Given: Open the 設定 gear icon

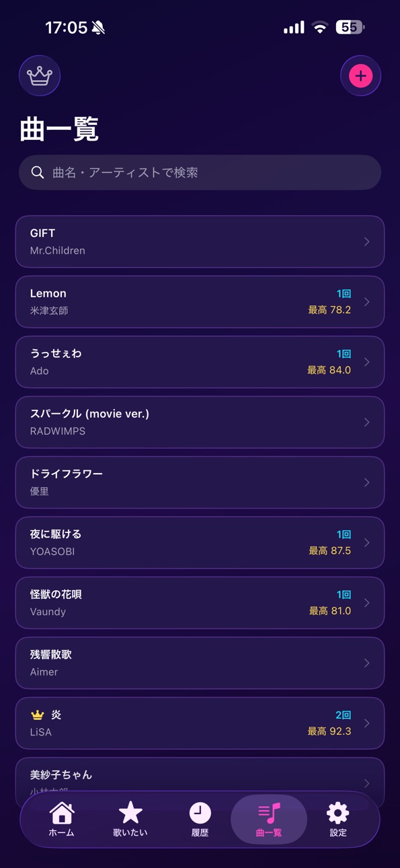Looking at the screenshot, I should coord(337,813).
